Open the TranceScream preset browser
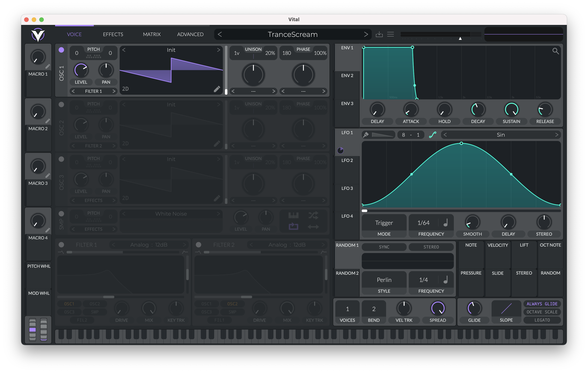This screenshot has height=373, width=588. (292, 34)
